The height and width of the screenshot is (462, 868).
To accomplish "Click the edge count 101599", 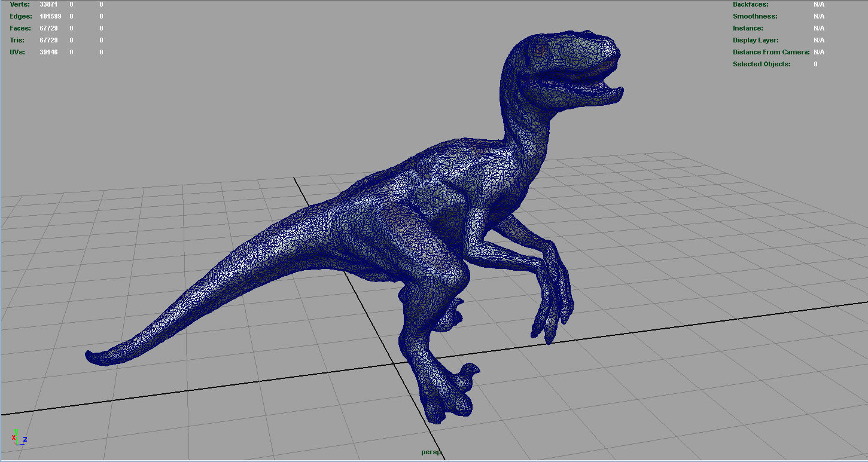I will (50, 16).
